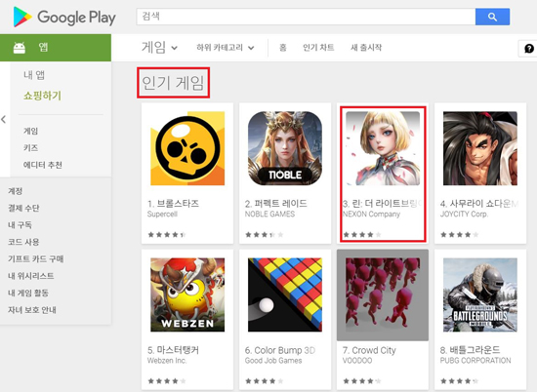Open the 마스터탱커 Webzen game icon
Image resolution: width=537 pixels, height=392 pixels.
tap(187, 294)
